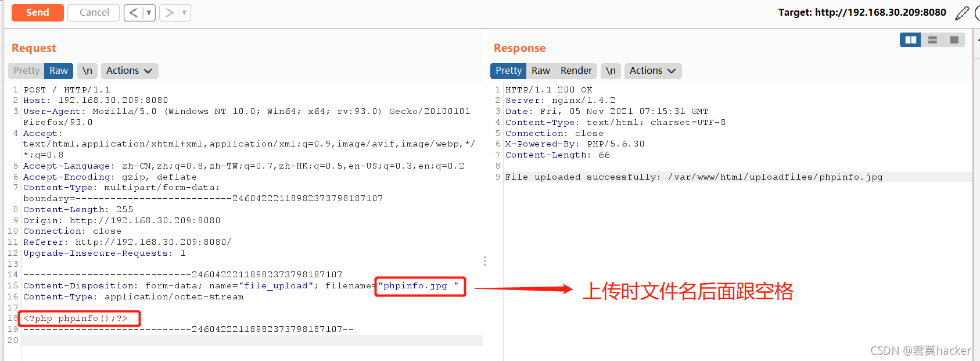Click the POST / HTTP/1.1 request line
This screenshot has width=980, height=361.
(67, 90)
